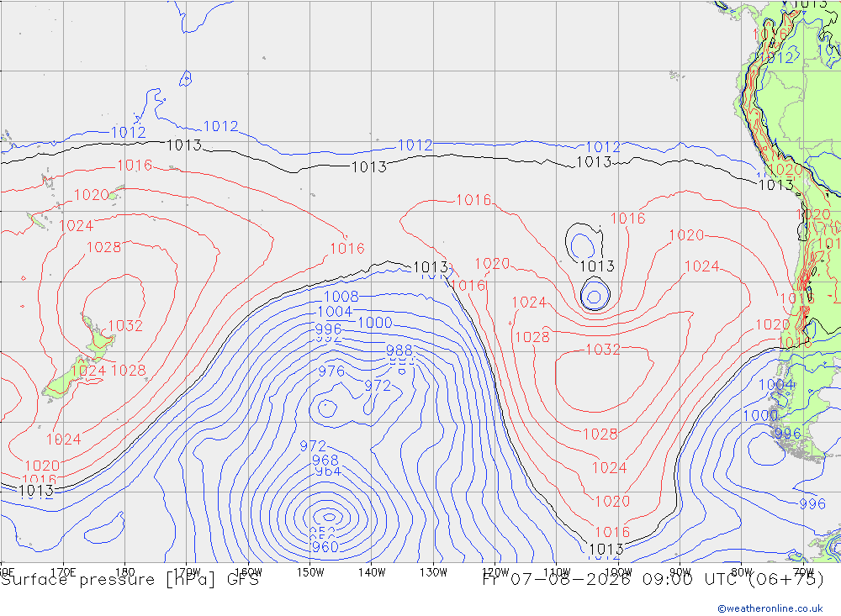Viewport: 841px width, 616px height.
Task: Click the 1028 label right of 1024 on New Zealand
Action: tap(128, 370)
